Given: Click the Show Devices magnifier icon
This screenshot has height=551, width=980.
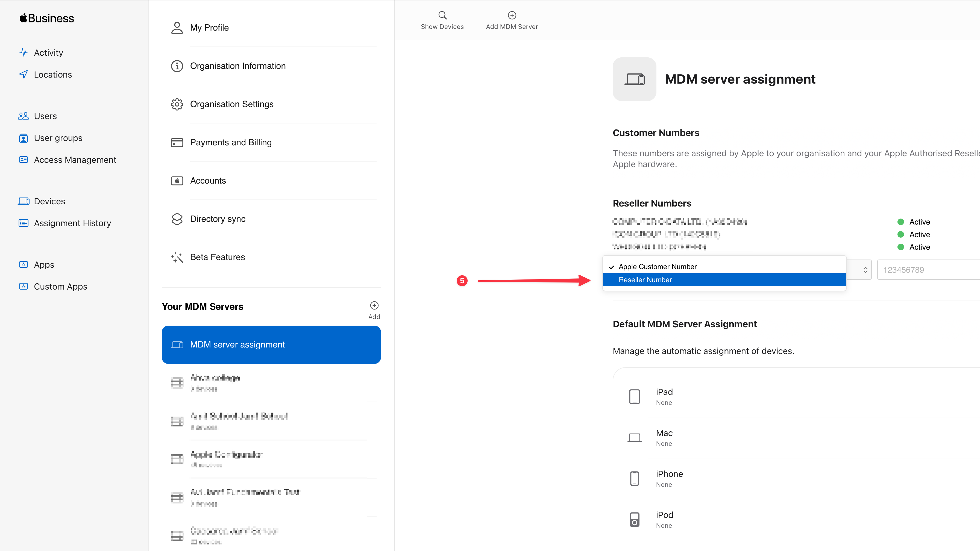Looking at the screenshot, I should click(442, 15).
